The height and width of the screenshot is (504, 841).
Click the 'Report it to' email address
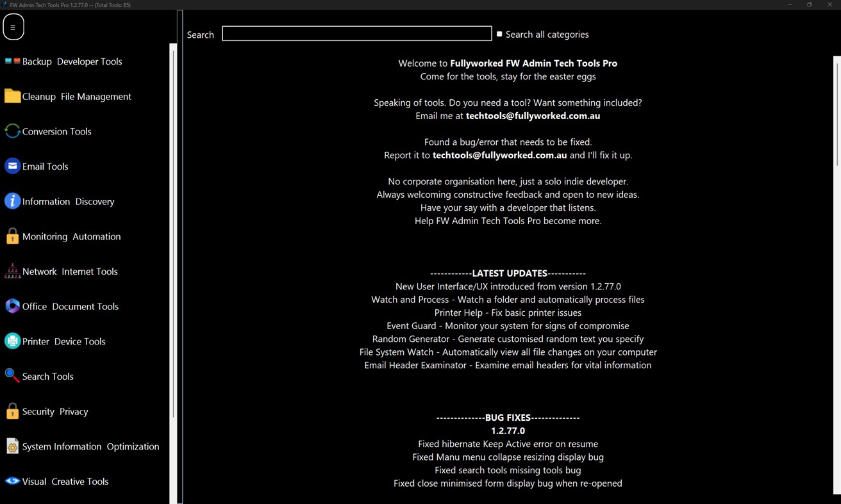click(499, 155)
